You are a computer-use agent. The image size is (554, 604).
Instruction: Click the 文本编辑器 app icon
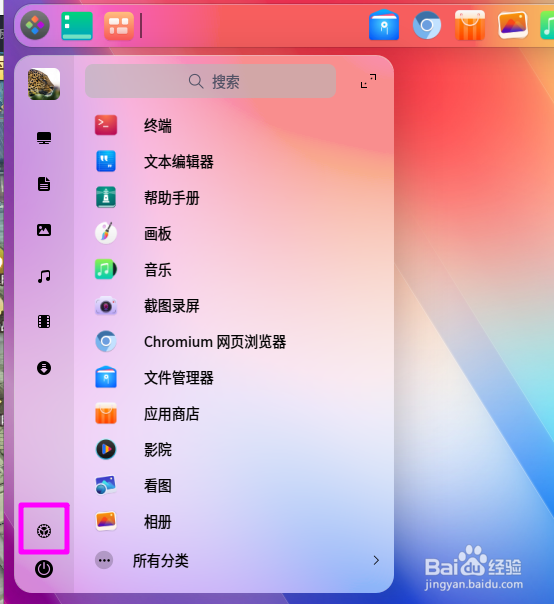coord(106,161)
